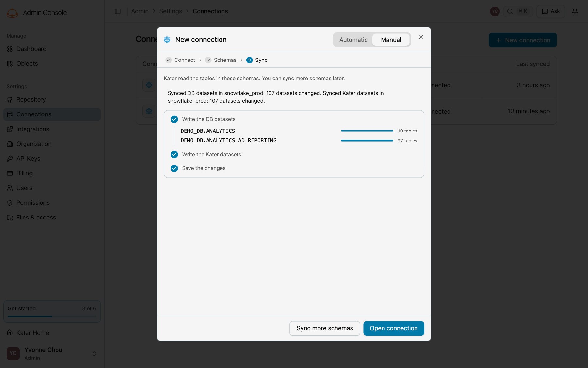588x368 pixels.
Task: Toggle the sidebar collapse icon
Action: (x=118, y=11)
